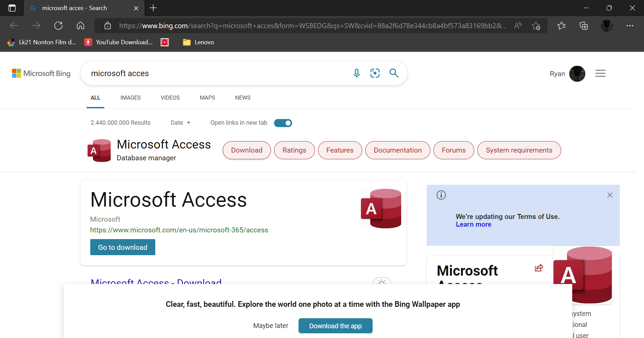
Task: Activate Read aloud in address bar
Action: (x=518, y=25)
